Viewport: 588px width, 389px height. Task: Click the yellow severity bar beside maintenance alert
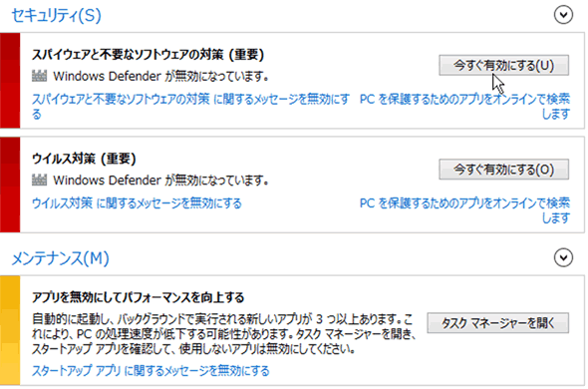tap(10, 330)
